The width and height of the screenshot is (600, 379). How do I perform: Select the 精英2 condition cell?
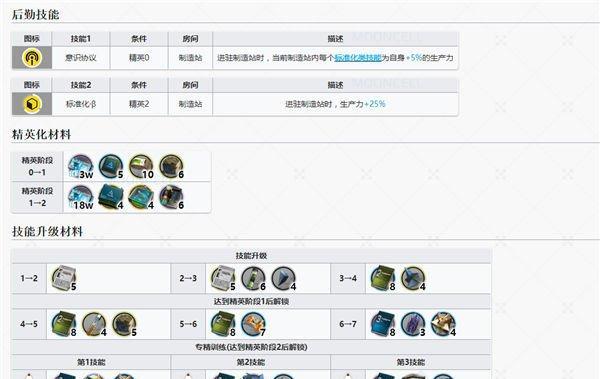[x=139, y=104]
